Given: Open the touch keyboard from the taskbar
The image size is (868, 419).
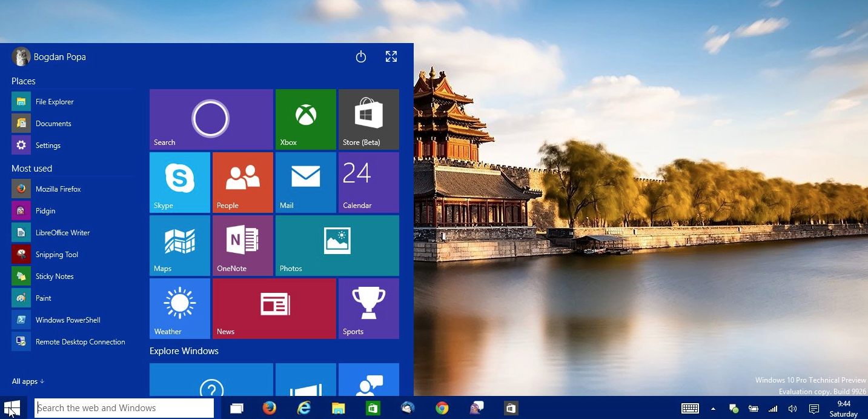Looking at the screenshot, I should pyautogui.click(x=691, y=409).
